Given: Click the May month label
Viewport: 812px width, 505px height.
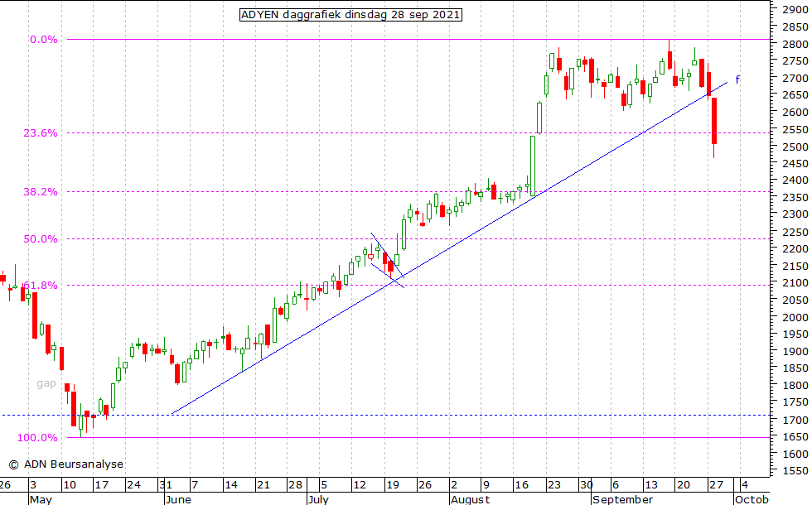Looking at the screenshot, I should (x=41, y=500).
